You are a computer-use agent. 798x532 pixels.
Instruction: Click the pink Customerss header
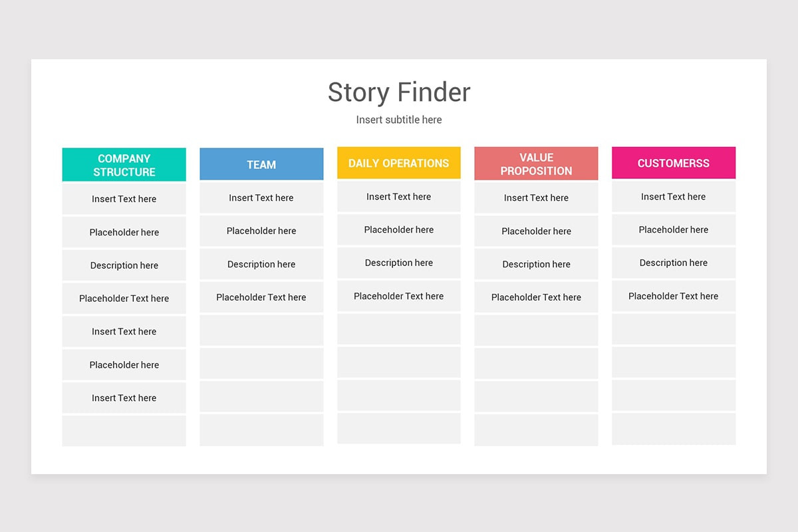pos(674,163)
